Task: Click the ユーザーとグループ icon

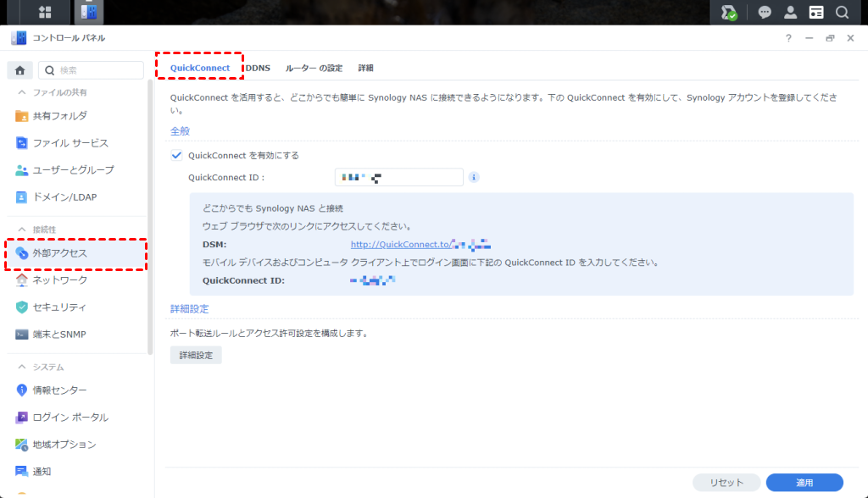Action: [x=21, y=170]
